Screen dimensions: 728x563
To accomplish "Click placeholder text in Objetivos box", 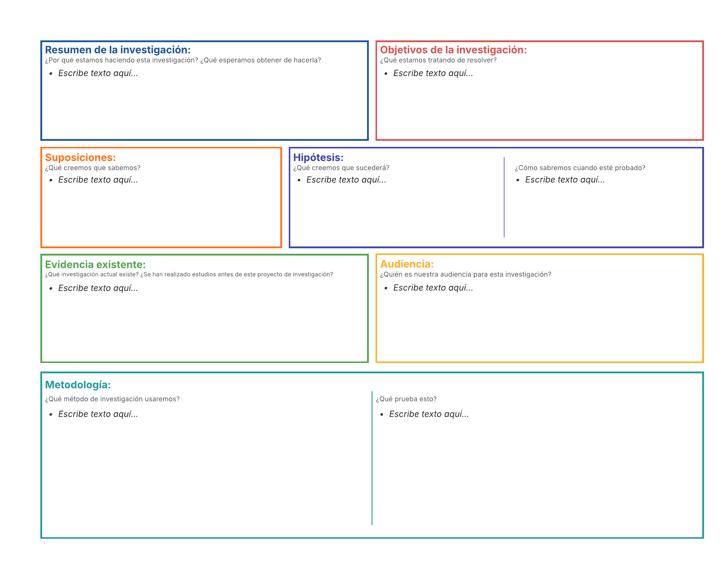I will [x=433, y=73].
